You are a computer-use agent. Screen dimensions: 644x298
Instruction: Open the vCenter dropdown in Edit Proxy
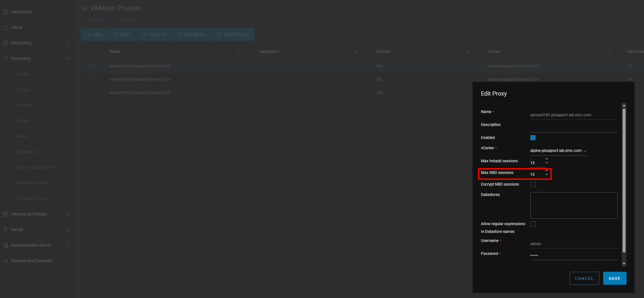559,151
